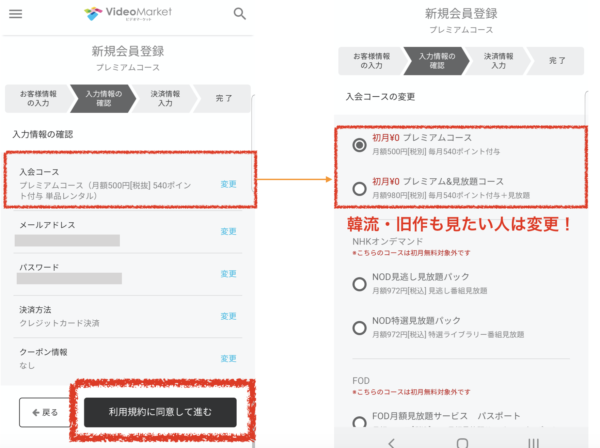Click the NHKオンデマンド section heading
Screen dimensions: 600x448
(388, 242)
